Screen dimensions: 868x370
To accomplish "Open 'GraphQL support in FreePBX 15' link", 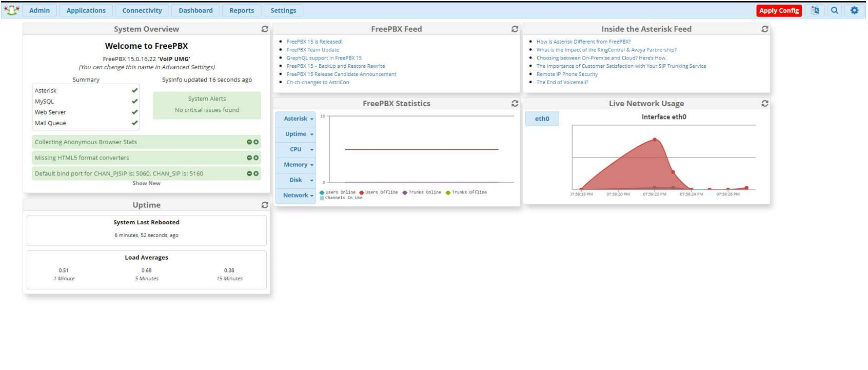I will [324, 58].
